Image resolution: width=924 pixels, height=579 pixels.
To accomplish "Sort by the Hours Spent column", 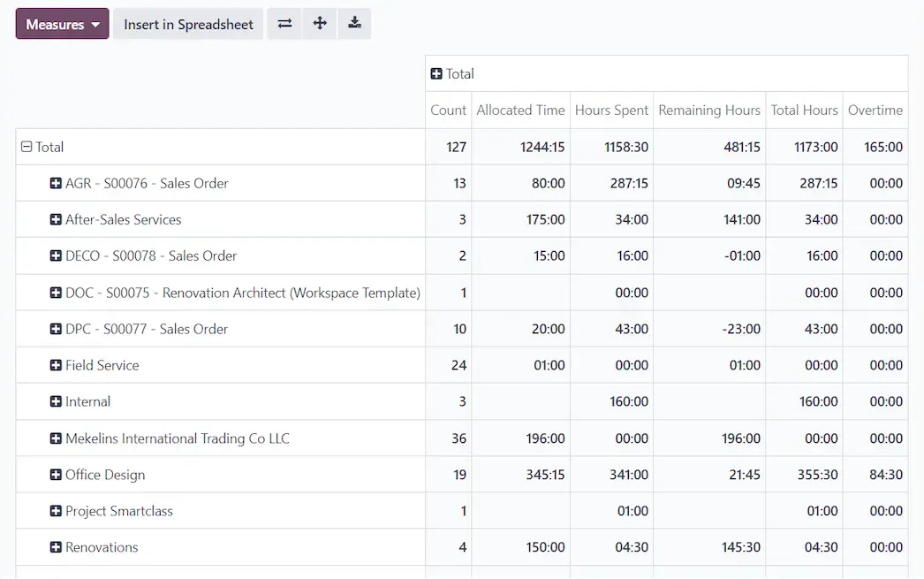I will point(611,110).
